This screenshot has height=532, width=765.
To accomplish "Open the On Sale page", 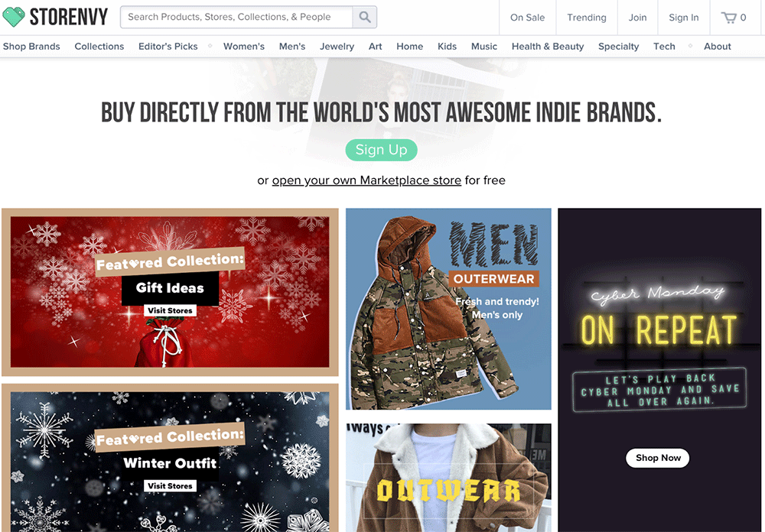I will click(x=527, y=18).
